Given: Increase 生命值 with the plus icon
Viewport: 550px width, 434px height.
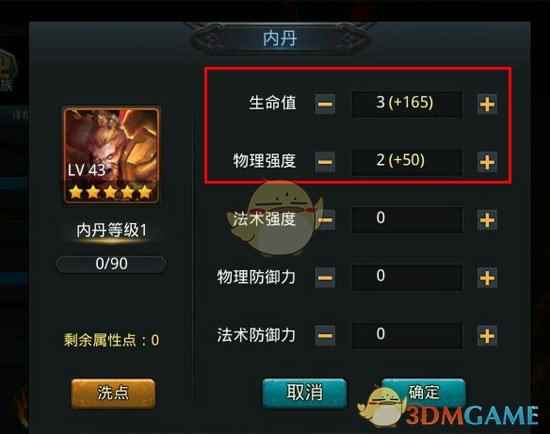Looking at the screenshot, I should coord(487,104).
